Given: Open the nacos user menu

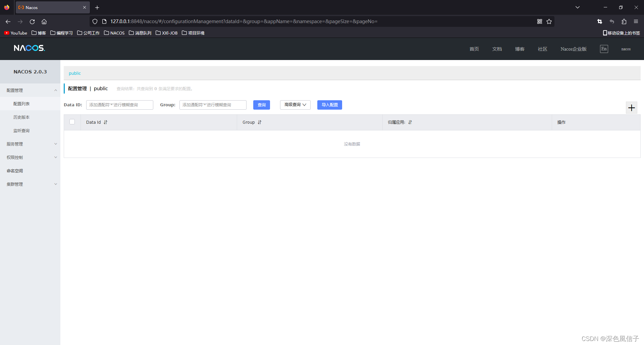Looking at the screenshot, I should (626, 49).
